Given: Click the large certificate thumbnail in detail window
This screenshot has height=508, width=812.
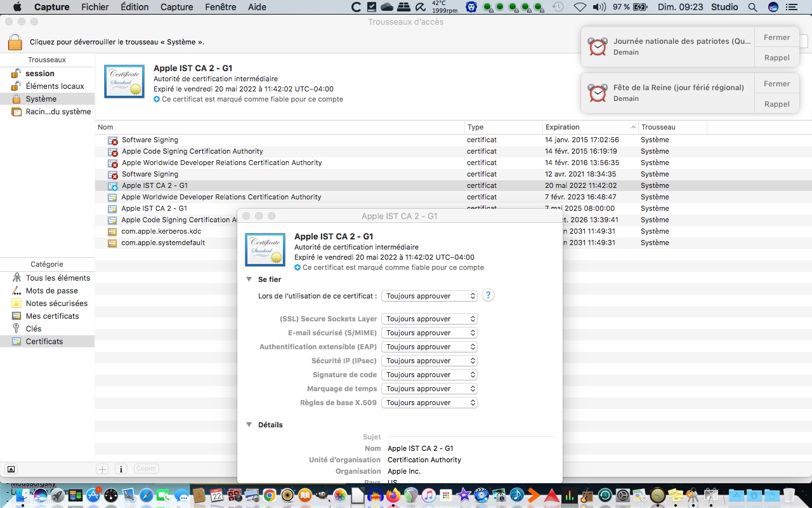Looking at the screenshot, I should (x=265, y=250).
